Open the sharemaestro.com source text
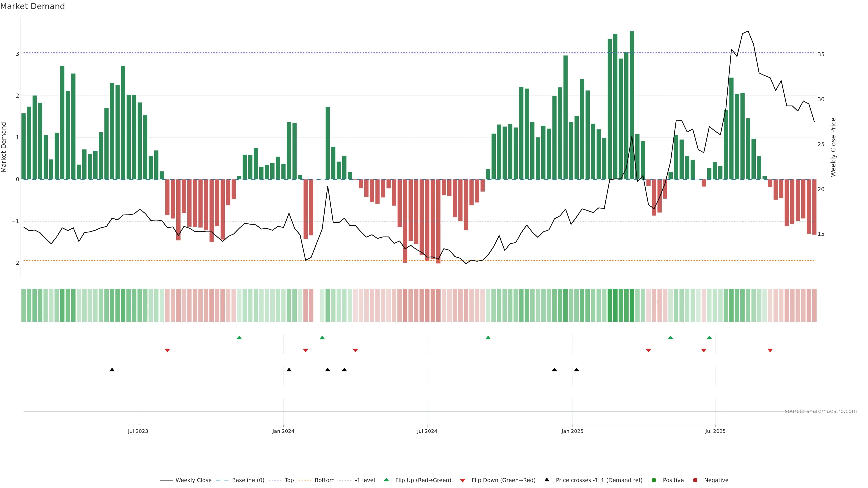Viewport: 868px width, 488px height. pyautogui.click(x=821, y=411)
